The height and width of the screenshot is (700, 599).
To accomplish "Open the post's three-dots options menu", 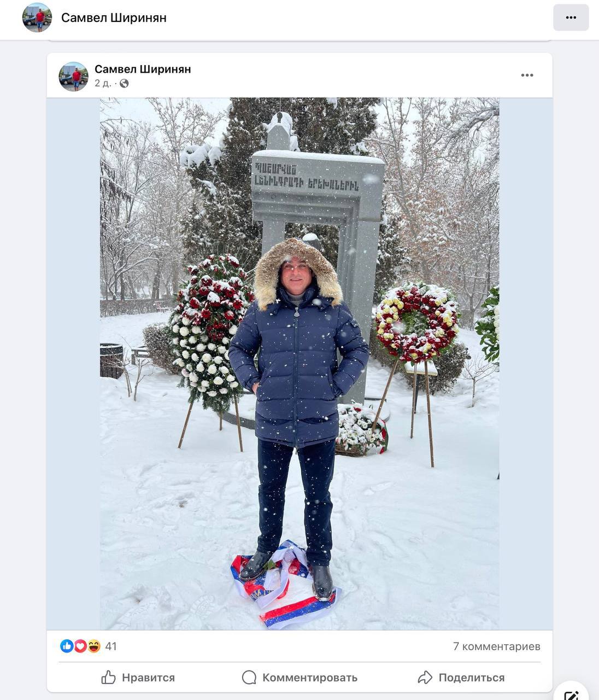I will click(x=527, y=75).
